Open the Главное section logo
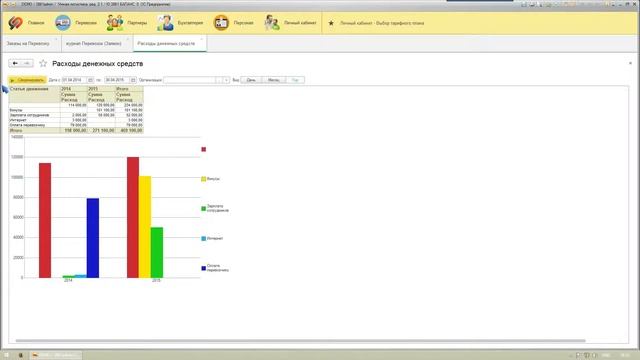The width and height of the screenshot is (640, 360). [x=16, y=23]
